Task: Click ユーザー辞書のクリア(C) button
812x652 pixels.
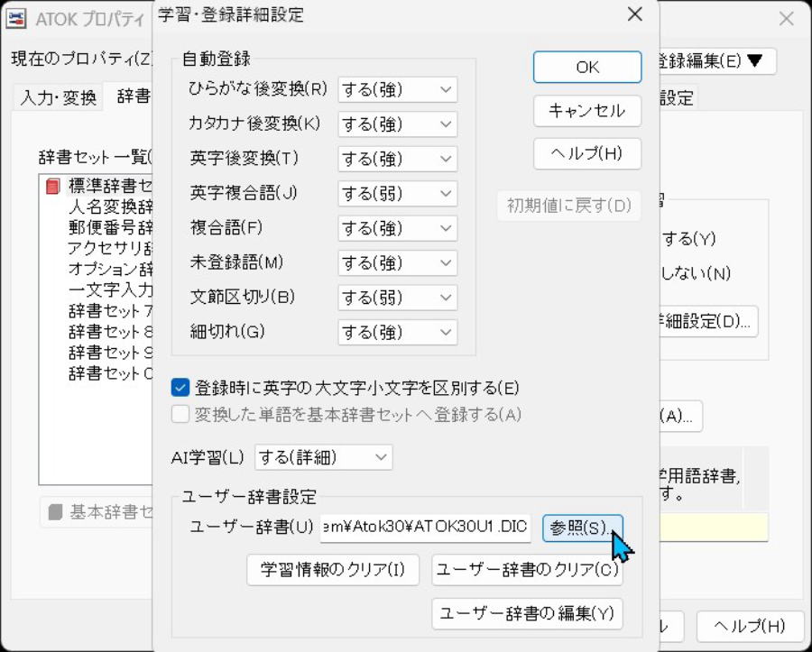Action: [x=527, y=570]
